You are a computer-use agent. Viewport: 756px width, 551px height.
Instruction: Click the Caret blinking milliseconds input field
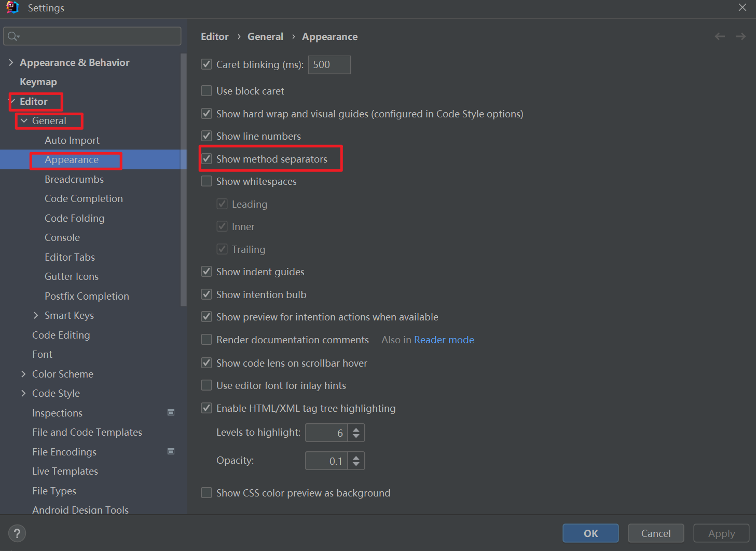pos(329,64)
